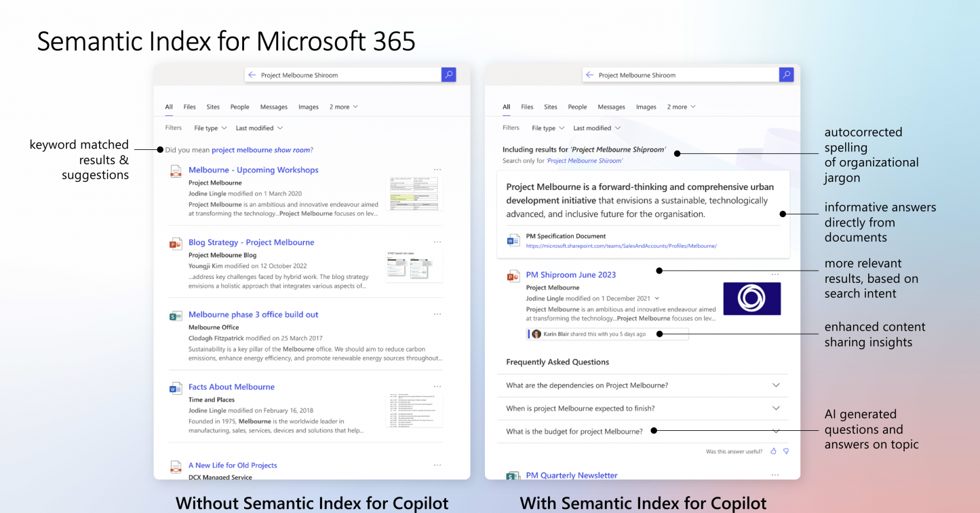980x513 pixels.
Task: Switch to Files tab in left panel
Action: 190,107
